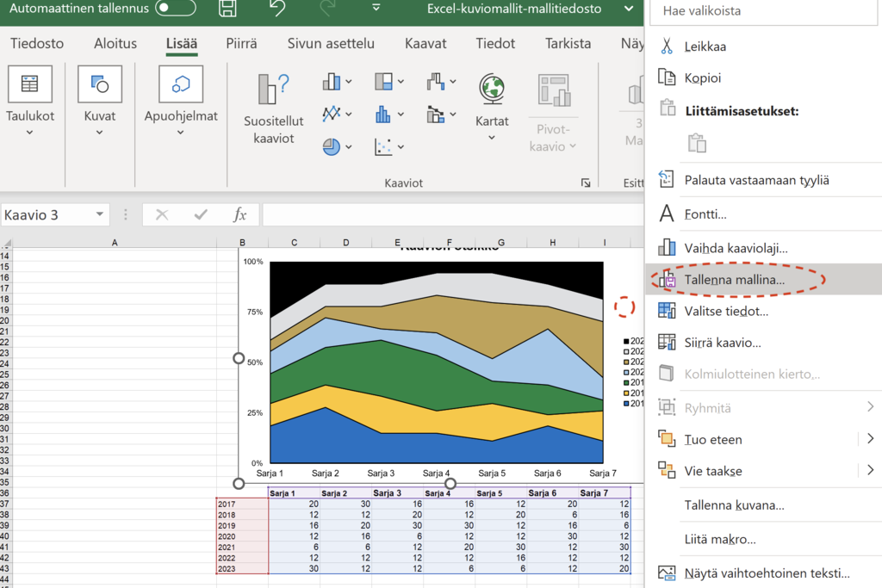Toggle the Automaattinen tallennus switch

tap(175, 9)
